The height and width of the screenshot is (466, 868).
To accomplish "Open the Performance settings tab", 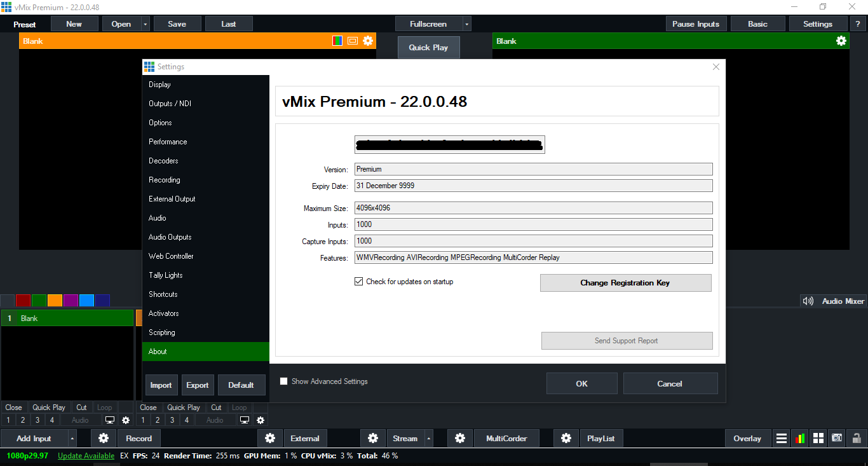I will pyautogui.click(x=206, y=142).
